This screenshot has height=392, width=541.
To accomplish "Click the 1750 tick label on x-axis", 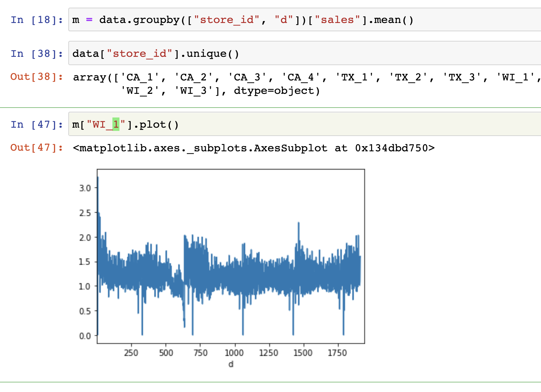I will pos(338,353).
